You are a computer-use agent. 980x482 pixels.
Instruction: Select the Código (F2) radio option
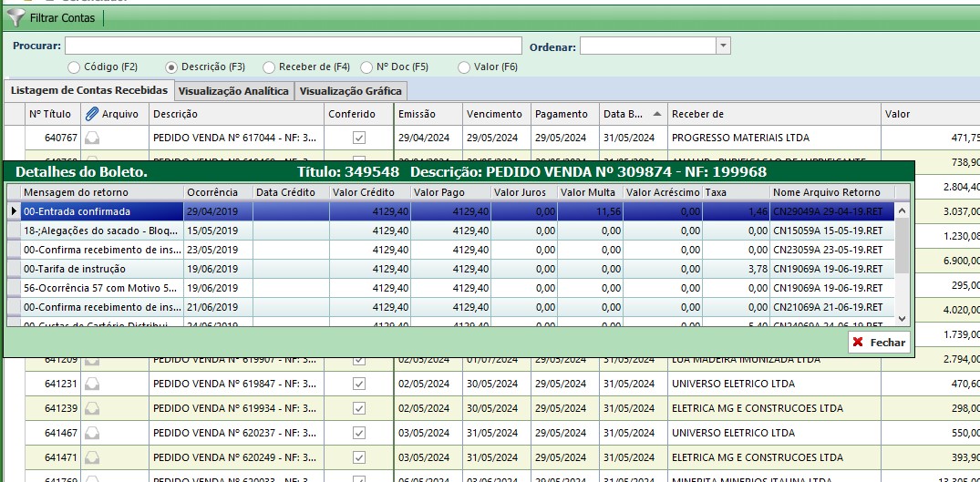click(74, 67)
